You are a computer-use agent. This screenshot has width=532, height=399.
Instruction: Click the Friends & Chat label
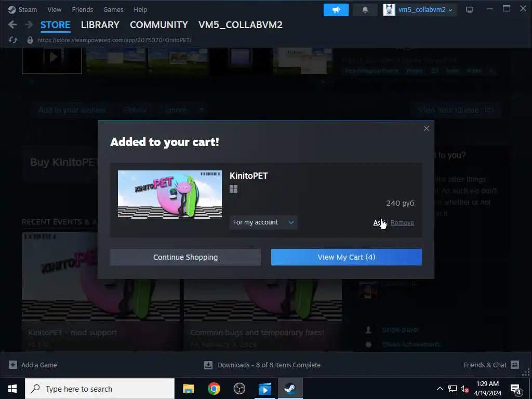[x=485, y=365]
